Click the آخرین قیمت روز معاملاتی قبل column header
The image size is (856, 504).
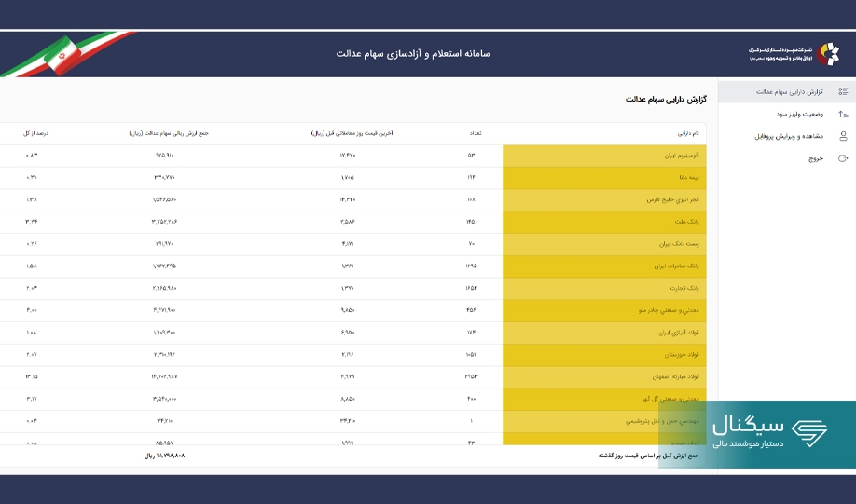352,133
